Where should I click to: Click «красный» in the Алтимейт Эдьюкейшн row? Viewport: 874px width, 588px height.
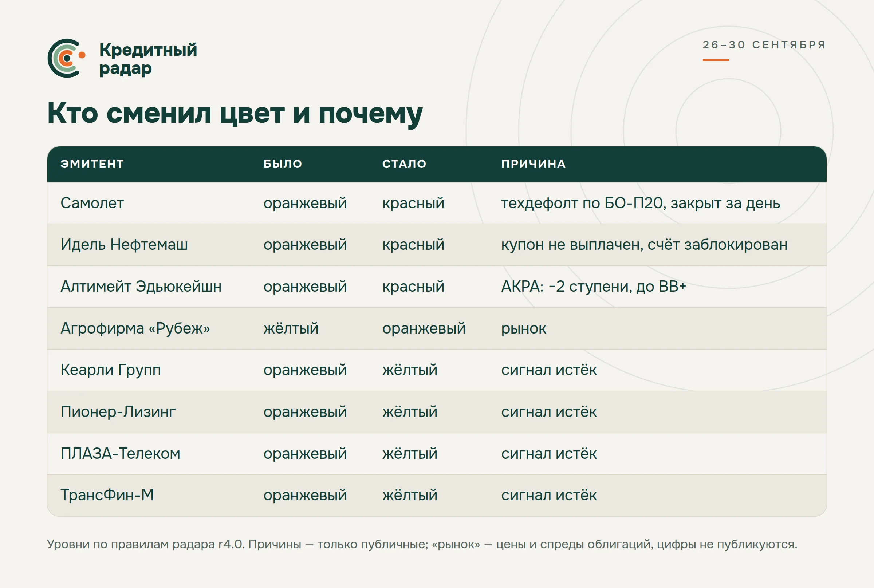click(413, 287)
